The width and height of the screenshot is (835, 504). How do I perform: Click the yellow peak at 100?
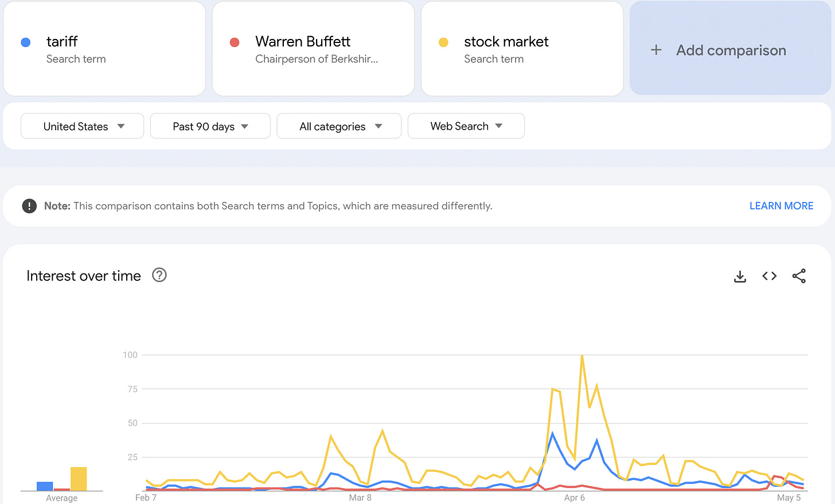582,356
